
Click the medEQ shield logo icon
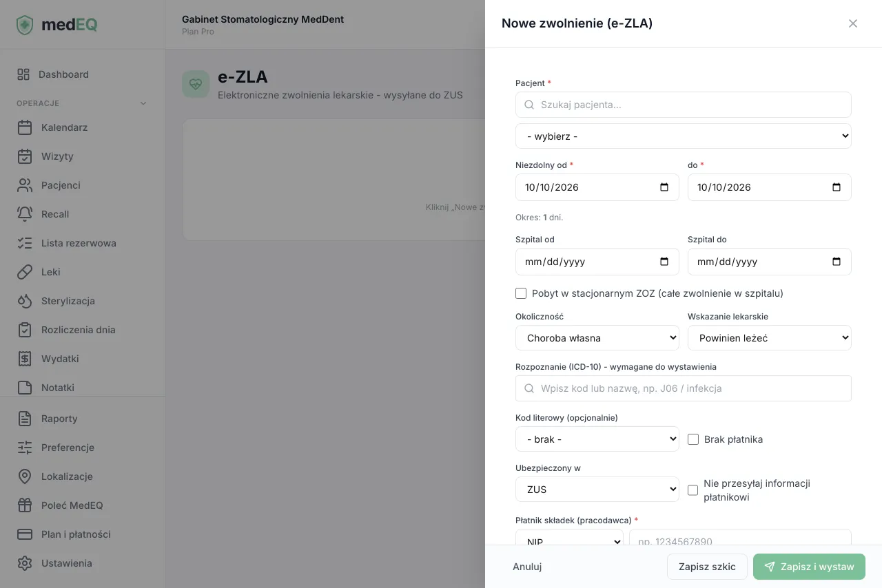pos(25,25)
